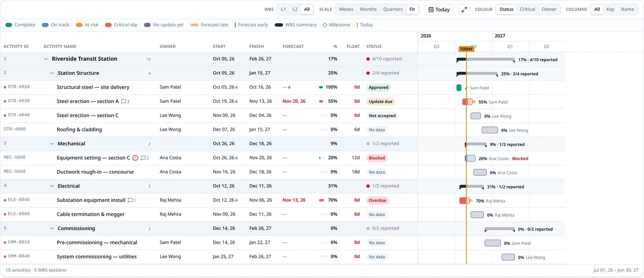This screenshot has height=278, width=644.
Task: Click Equipment setting Gantt bar
Action: (x=470, y=158)
